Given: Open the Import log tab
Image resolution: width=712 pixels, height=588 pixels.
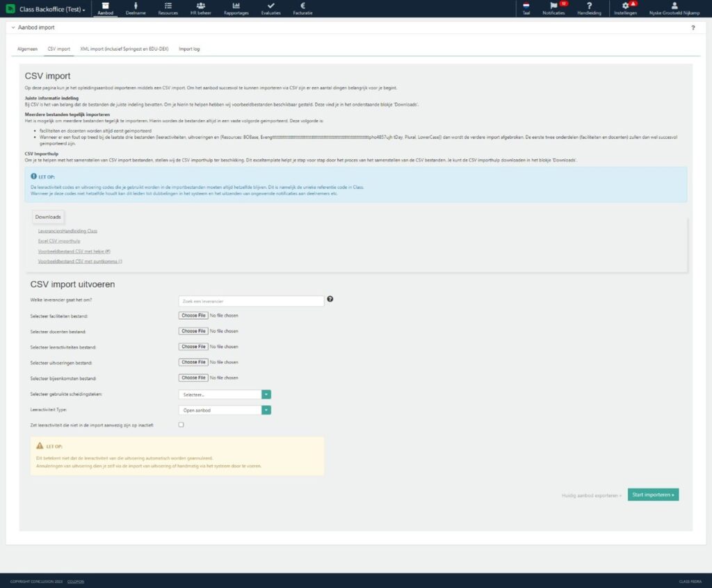Looking at the screenshot, I should (190, 49).
